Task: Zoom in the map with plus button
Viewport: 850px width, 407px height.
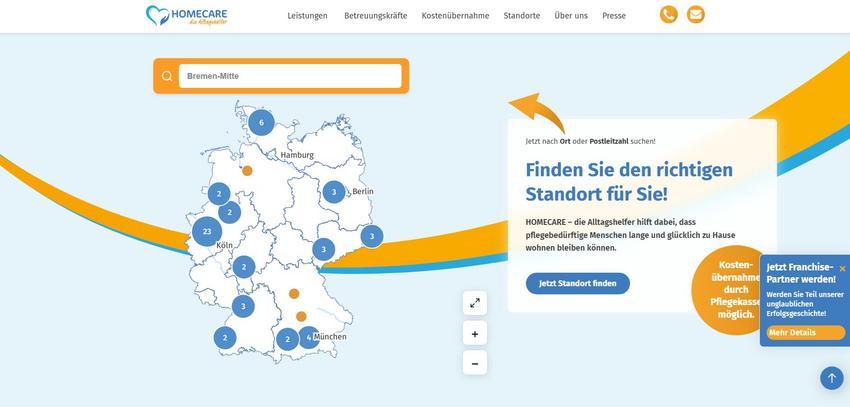Action: (x=475, y=334)
